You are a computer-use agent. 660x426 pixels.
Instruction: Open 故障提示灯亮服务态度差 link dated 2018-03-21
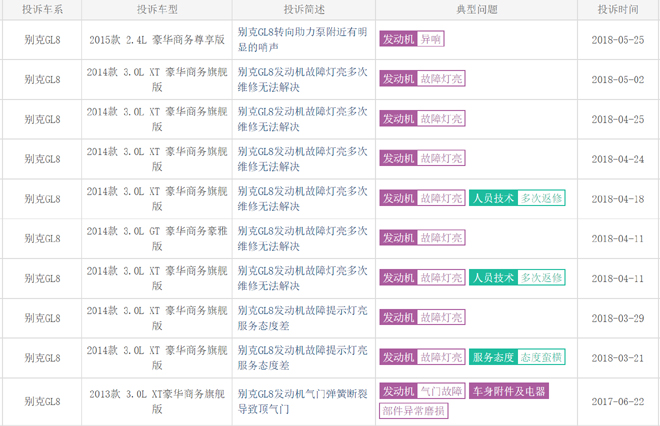tap(302, 358)
